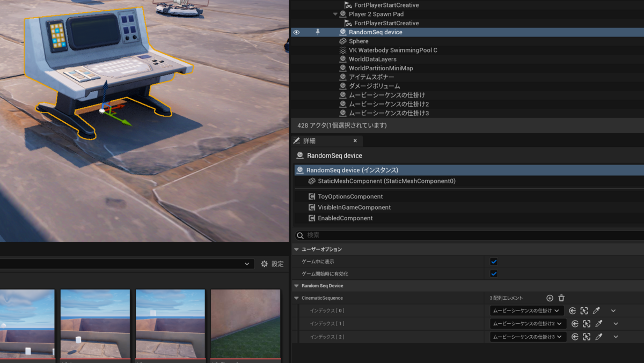Hide RandomSeq device with the eye toggle
Image resolution: width=644 pixels, height=363 pixels.
tap(296, 32)
